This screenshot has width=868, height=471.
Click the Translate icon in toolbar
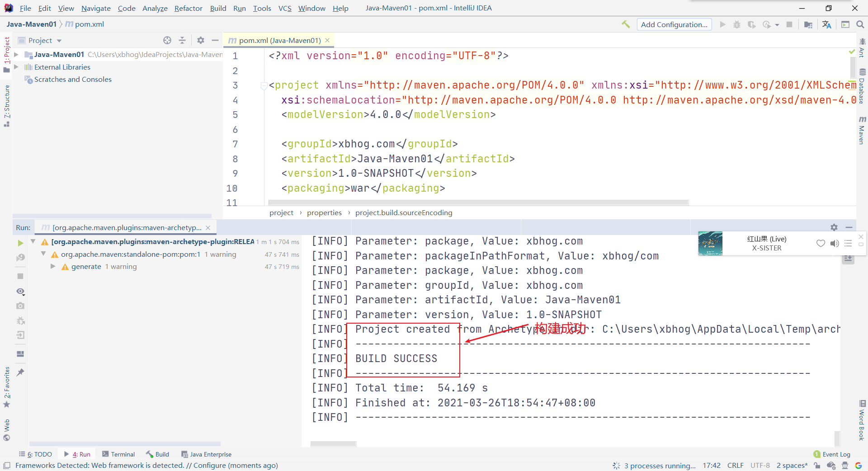(827, 24)
